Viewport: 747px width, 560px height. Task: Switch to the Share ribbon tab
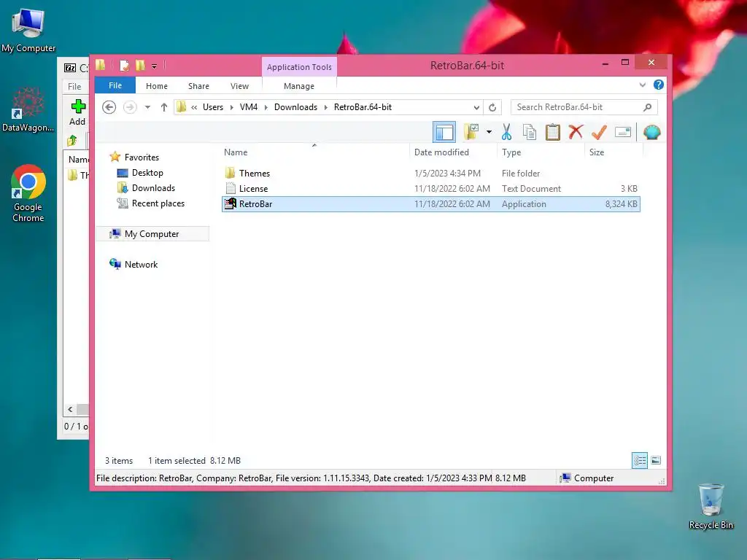[198, 86]
